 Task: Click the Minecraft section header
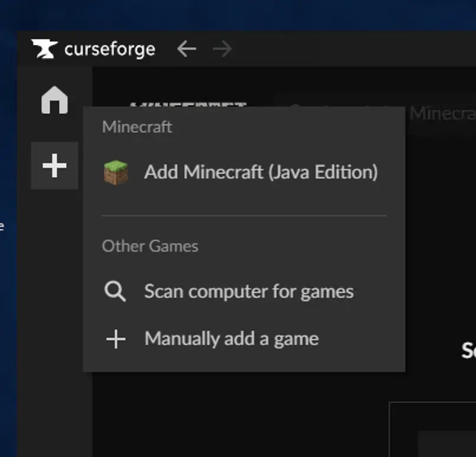137,127
